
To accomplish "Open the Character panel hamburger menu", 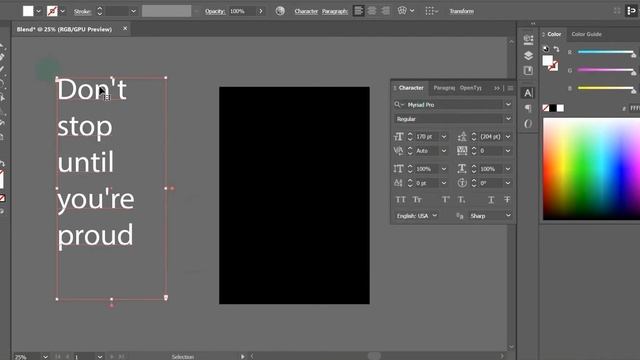I will 510,88.
